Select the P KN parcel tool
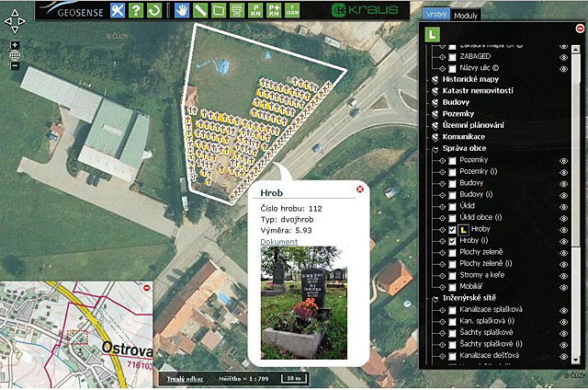The height and width of the screenshot is (390, 588). (x=255, y=10)
